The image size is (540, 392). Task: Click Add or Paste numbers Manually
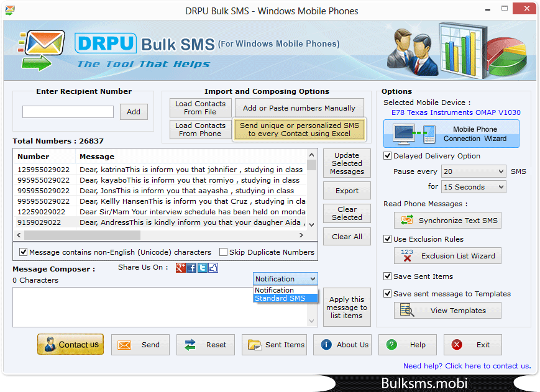(300, 108)
